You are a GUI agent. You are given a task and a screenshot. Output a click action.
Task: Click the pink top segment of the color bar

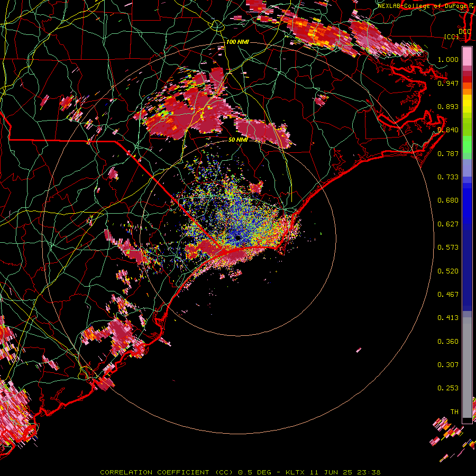pyautogui.click(x=467, y=56)
